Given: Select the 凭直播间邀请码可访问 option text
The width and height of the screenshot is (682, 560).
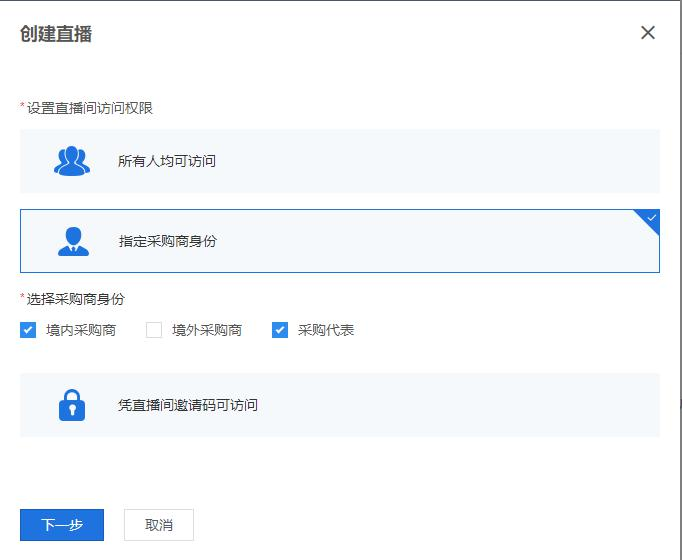Looking at the screenshot, I should pyautogui.click(x=187, y=405).
